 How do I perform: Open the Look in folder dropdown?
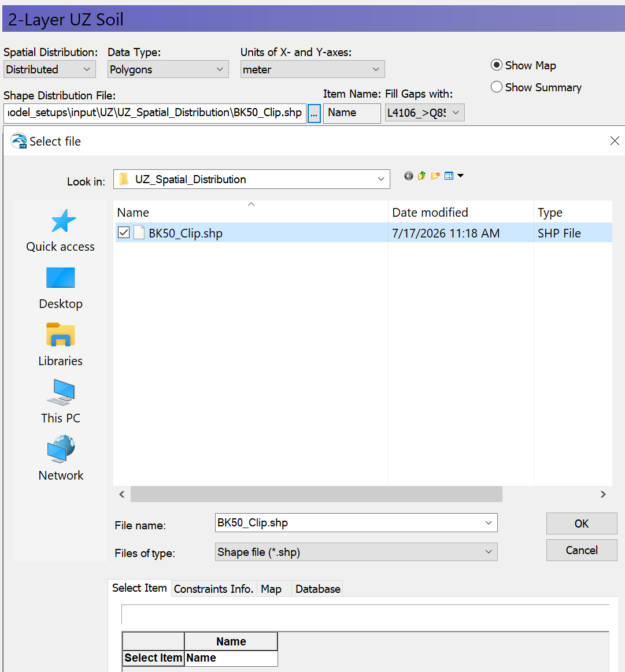[252, 179]
